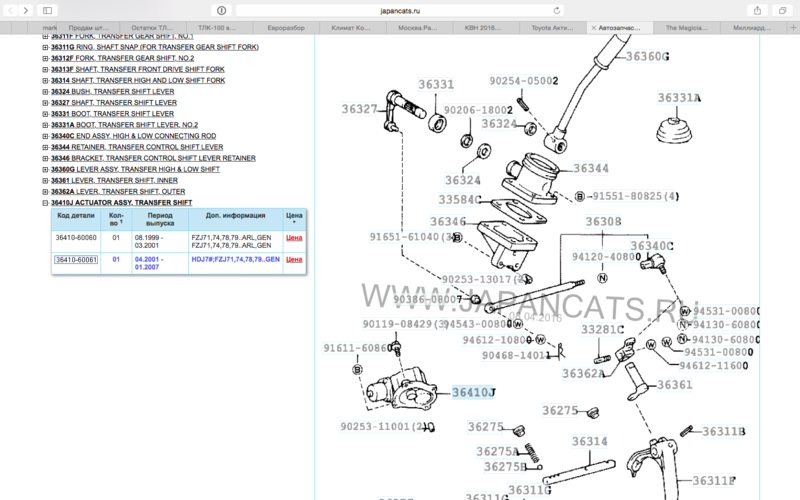This screenshot has width=800, height=500.
Task: Click the 91551-80825 (4) label on diagram
Action: pos(635,196)
